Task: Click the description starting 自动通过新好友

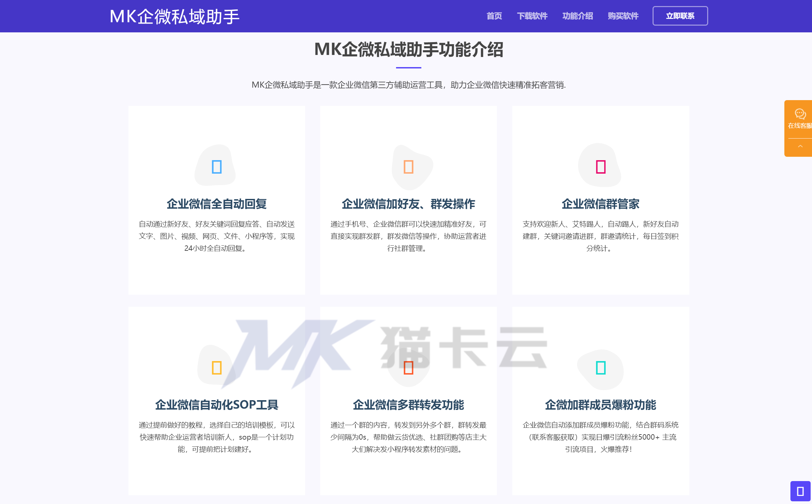Action: [216, 236]
